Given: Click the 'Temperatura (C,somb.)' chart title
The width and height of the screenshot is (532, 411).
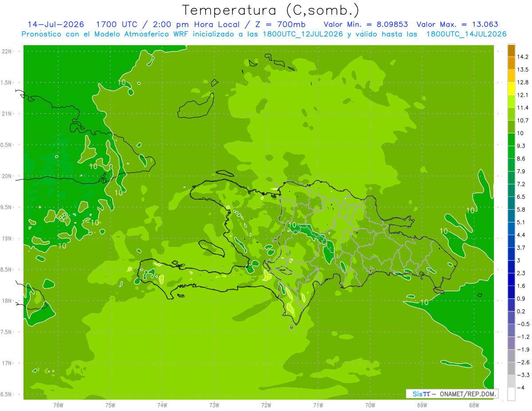Looking at the screenshot, I should coord(270,10).
